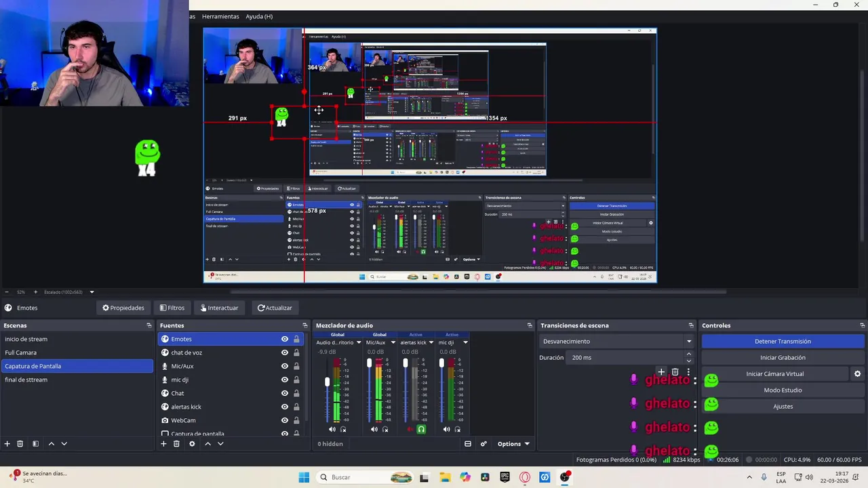Image resolution: width=868 pixels, height=488 pixels.
Task: Open Ajustes from Controles panel
Action: point(783,406)
